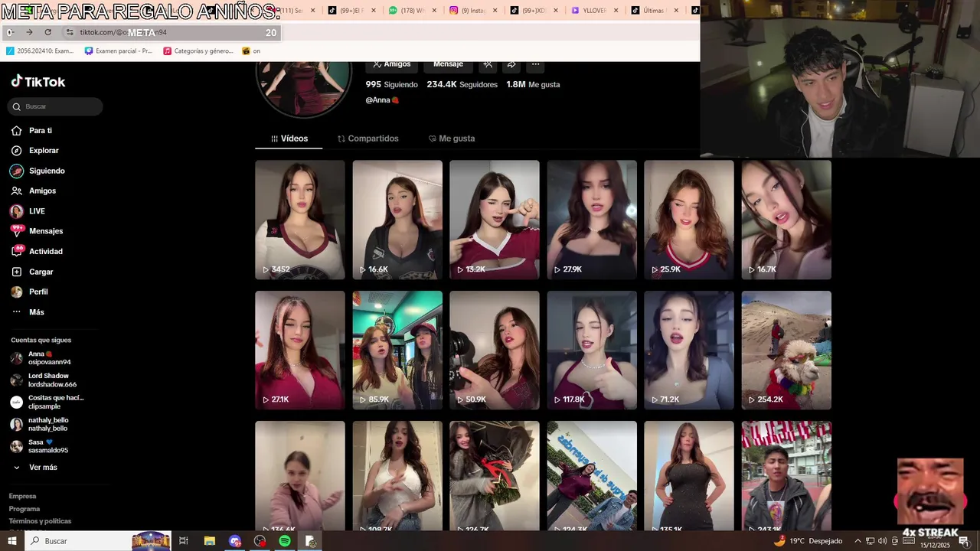Go to the Para ti feed
This screenshot has height=551, width=980.
pos(41,131)
